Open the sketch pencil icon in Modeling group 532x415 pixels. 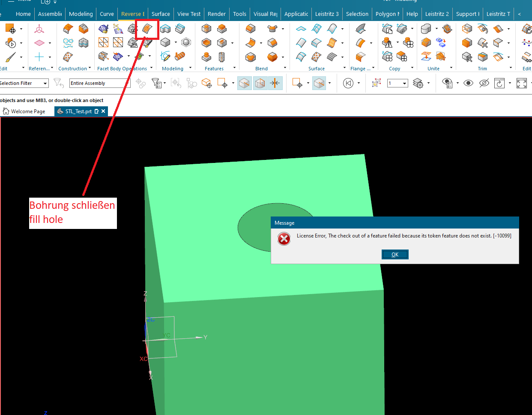[x=165, y=56]
